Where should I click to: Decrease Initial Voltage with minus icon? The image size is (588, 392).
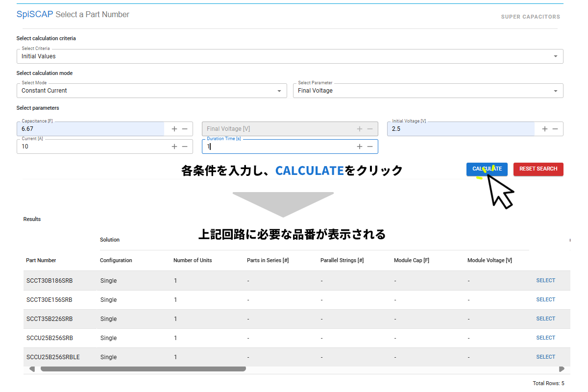point(555,129)
